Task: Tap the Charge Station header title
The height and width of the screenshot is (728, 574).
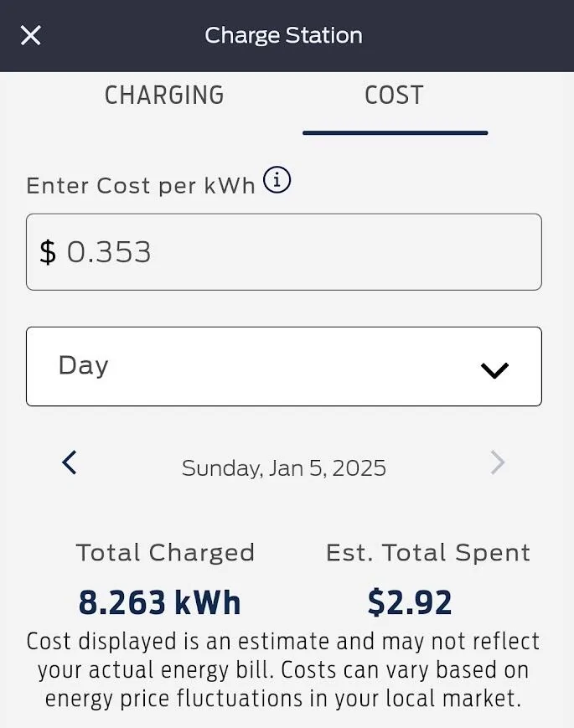Action: 283,35
